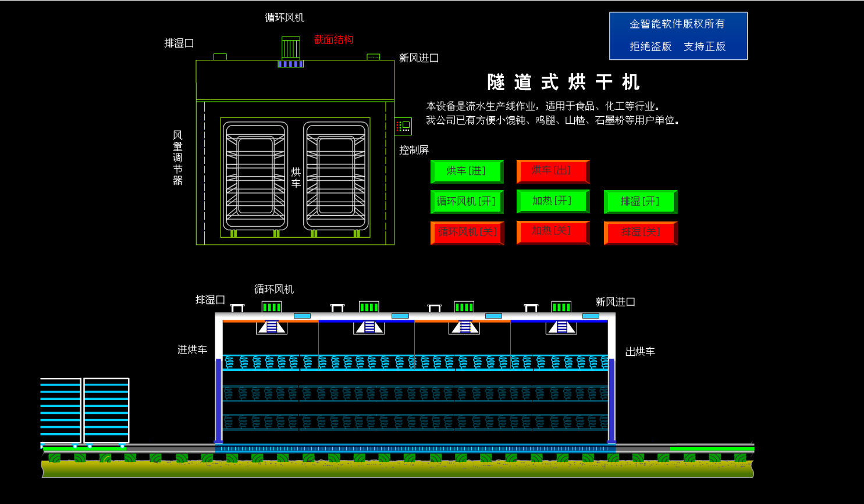Viewport: 864px width, 504px height.
Task: Click the blue exit door of the tunnel
Action: [x=611, y=401]
